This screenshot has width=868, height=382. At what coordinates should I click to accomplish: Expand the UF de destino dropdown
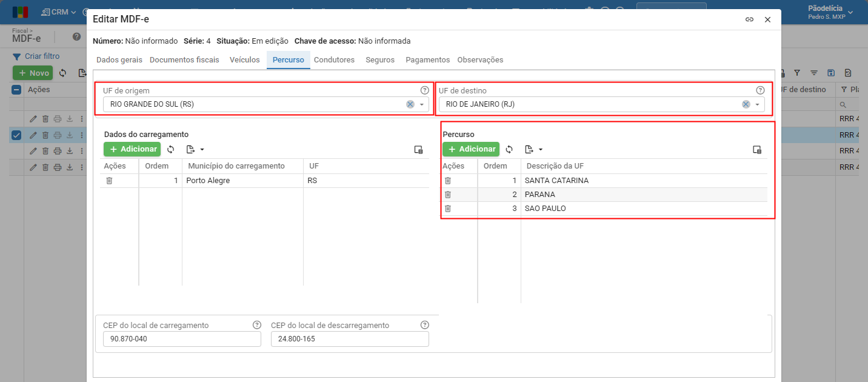click(758, 104)
